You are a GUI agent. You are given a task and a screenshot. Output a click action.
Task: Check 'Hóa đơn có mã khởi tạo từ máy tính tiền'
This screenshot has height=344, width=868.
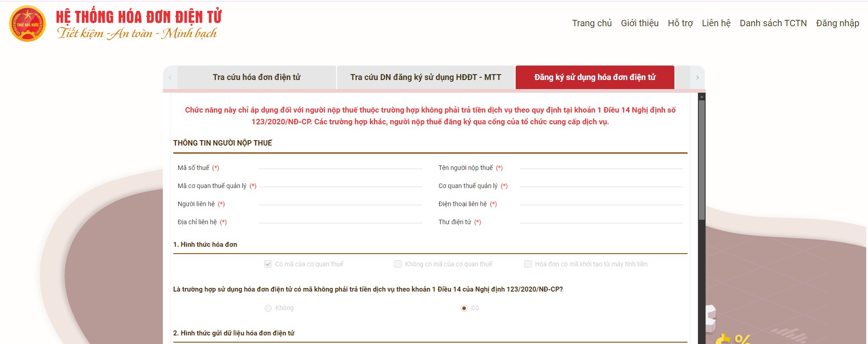coord(528,264)
